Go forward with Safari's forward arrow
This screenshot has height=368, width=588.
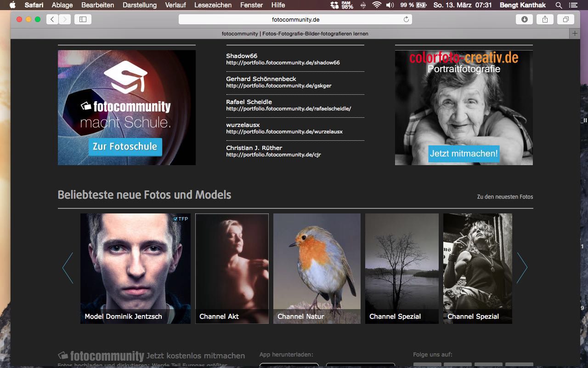coord(65,19)
